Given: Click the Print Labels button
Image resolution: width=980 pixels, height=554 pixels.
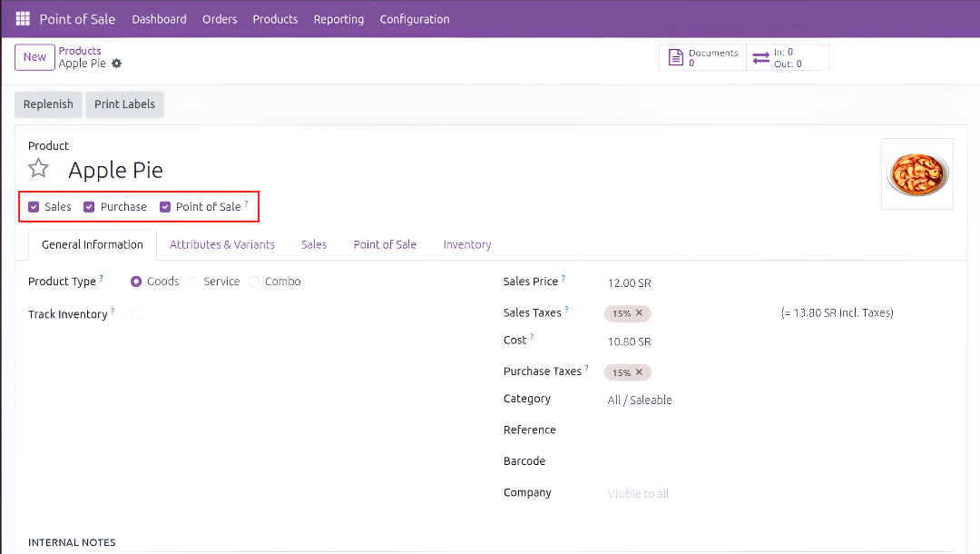Looking at the screenshot, I should pyautogui.click(x=124, y=104).
